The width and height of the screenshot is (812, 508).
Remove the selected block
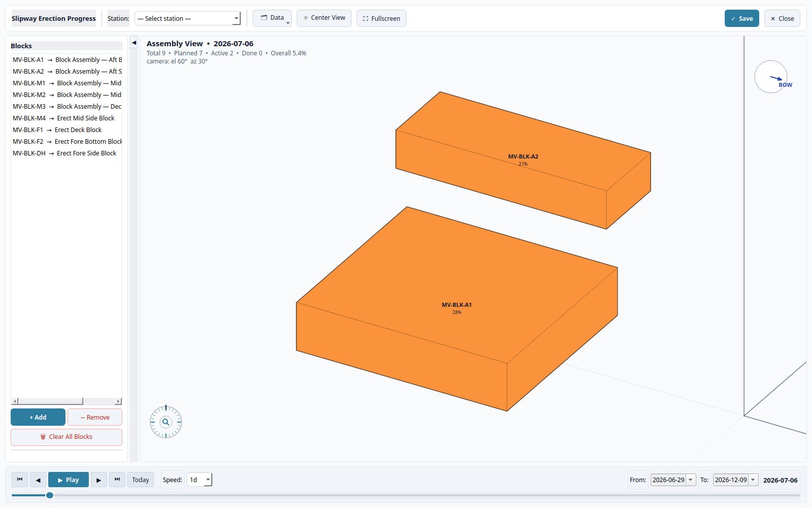point(95,417)
